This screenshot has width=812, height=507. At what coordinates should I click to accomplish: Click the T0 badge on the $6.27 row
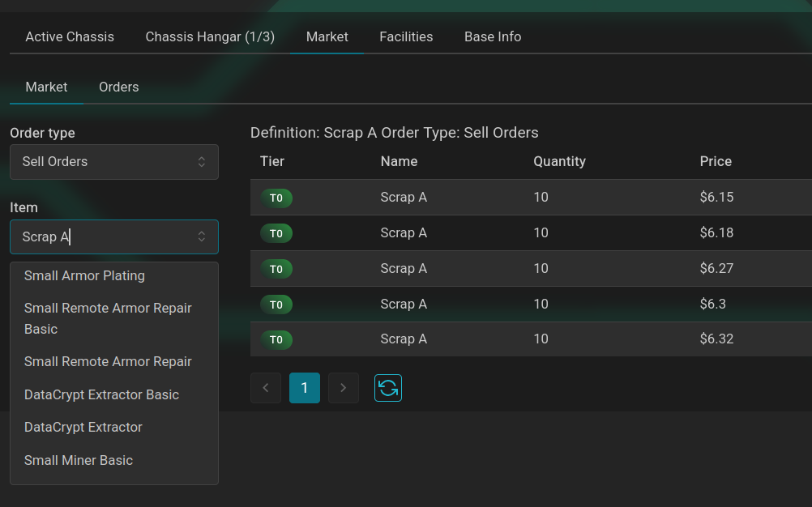[x=276, y=269]
